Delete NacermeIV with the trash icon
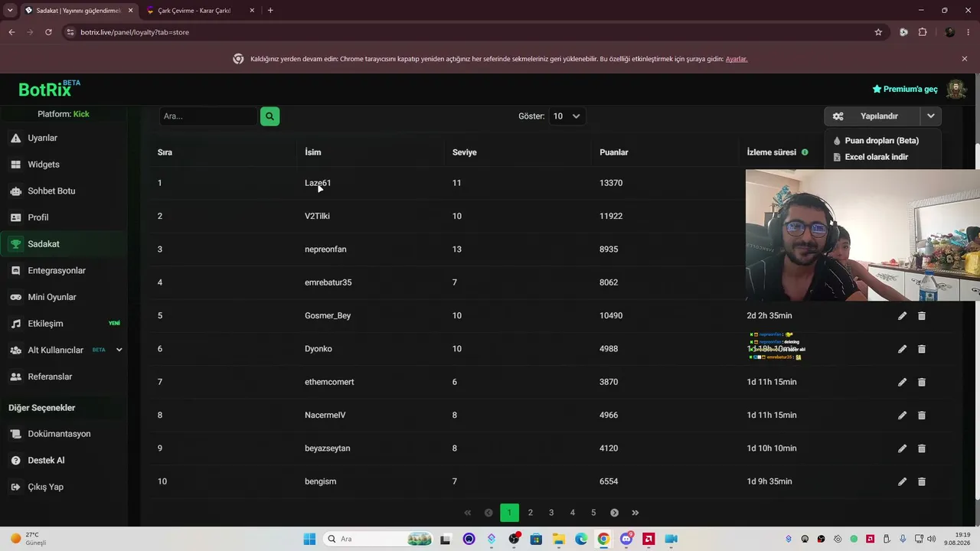 click(x=922, y=416)
